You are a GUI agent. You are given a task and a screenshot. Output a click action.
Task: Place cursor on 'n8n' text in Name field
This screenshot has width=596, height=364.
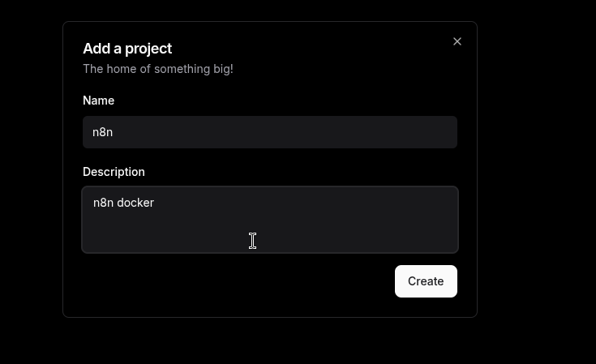(102, 132)
